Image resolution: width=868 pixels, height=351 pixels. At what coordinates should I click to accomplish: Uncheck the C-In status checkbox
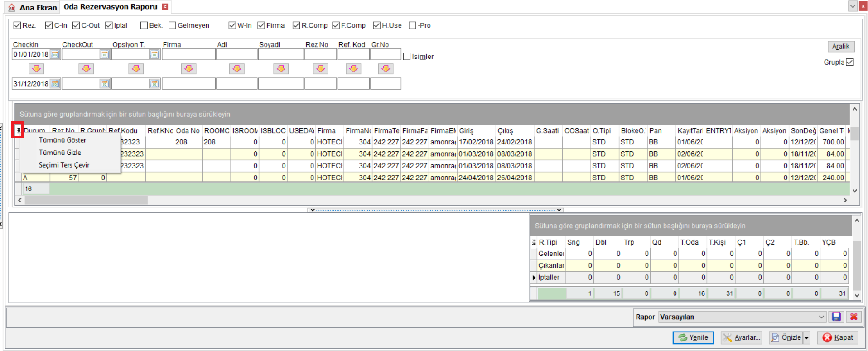coord(49,25)
